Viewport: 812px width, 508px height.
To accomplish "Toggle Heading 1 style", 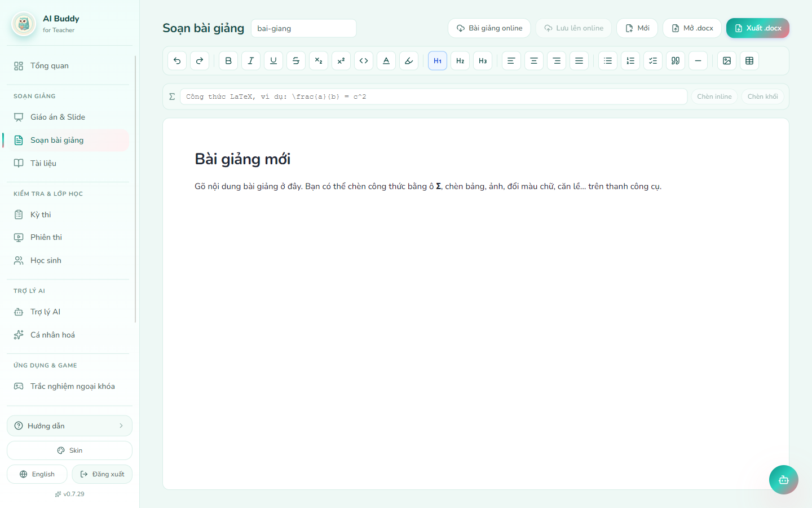I will 438,61.
